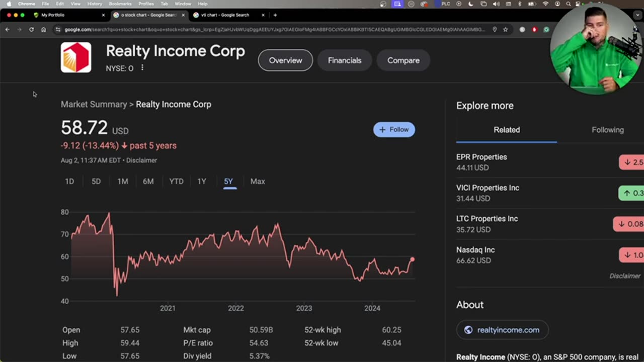Close the vti chart tab
644x362 pixels.
coord(263,15)
